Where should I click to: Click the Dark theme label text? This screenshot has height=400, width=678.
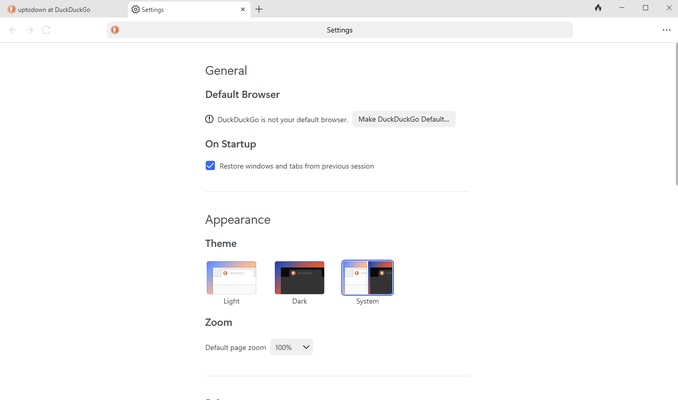tap(299, 301)
